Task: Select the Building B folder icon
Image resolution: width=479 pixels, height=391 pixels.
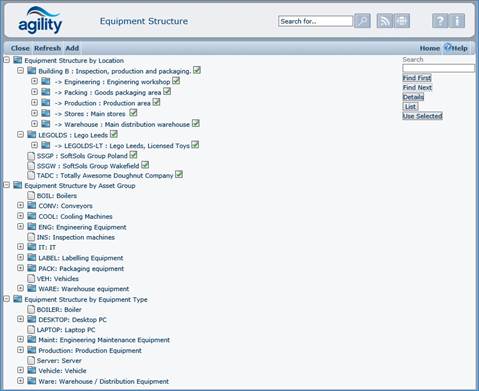Action: [32, 71]
